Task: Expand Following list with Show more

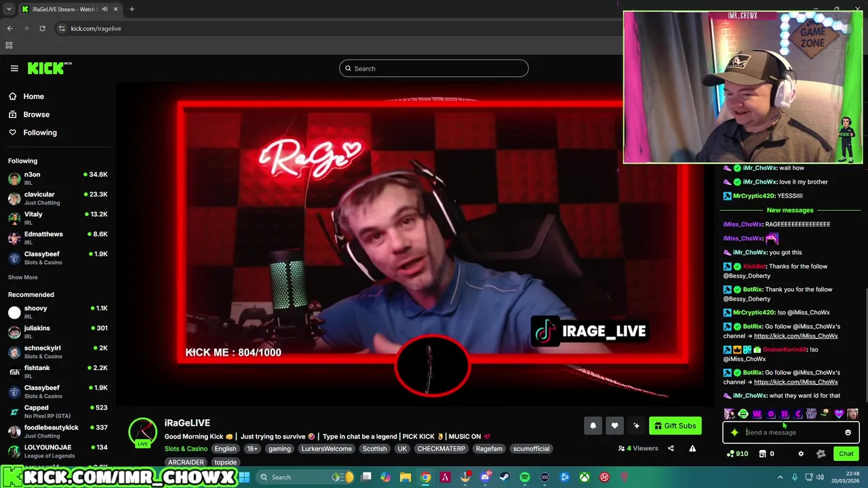Action: tap(22, 277)
